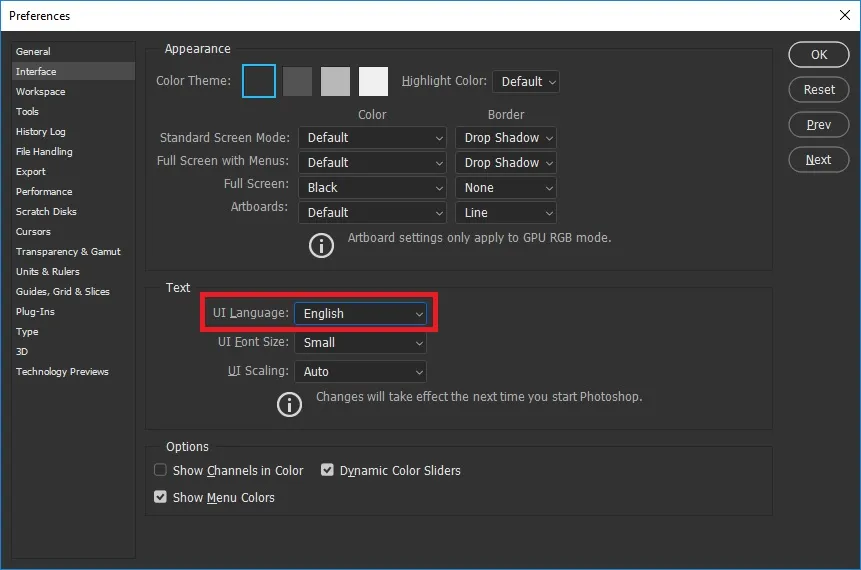This screenshot has width=861, height=570.
Task: Select the Export preferences category
Action: point(73,172)
